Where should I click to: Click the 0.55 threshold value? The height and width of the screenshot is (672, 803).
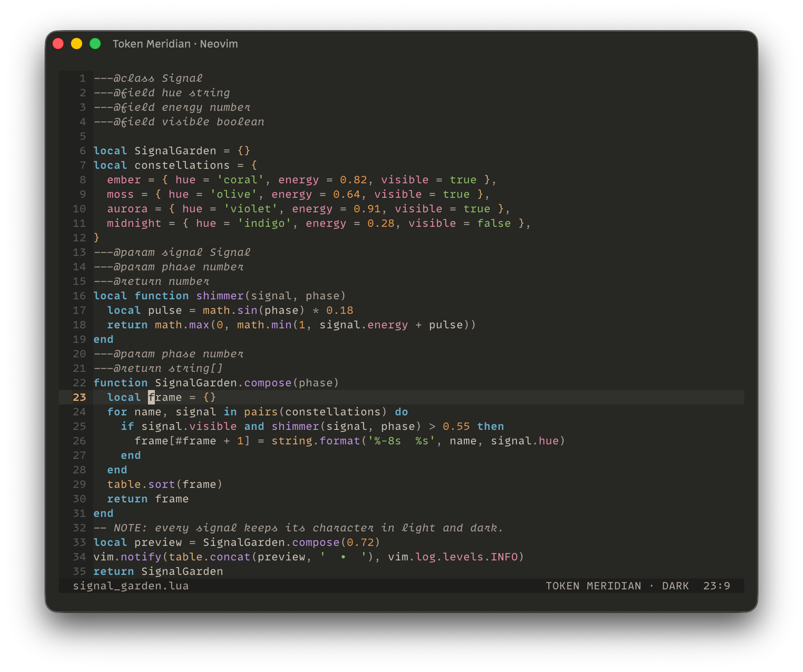pos(456,426)
